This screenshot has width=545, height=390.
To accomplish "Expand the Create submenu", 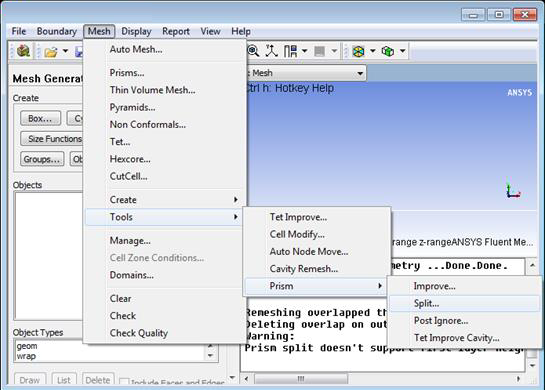I will (164, 200).
